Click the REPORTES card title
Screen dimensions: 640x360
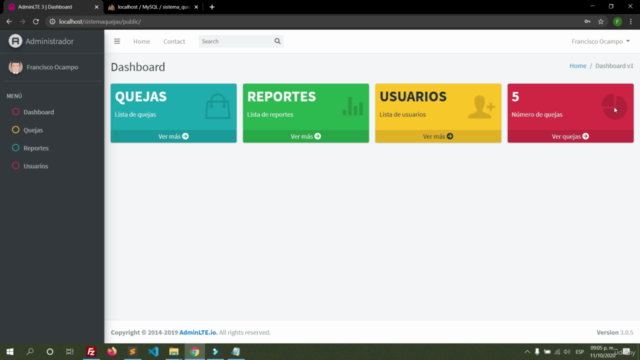click(282, 97)
